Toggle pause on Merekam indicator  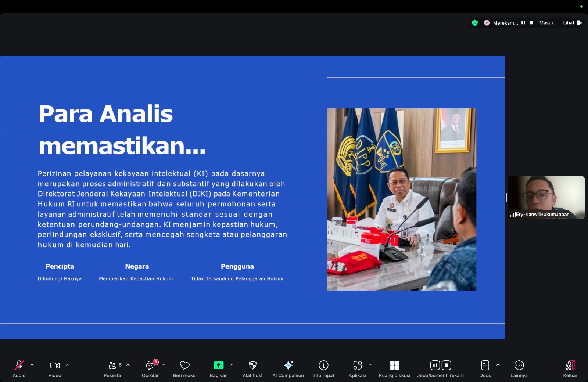point(523,22)
